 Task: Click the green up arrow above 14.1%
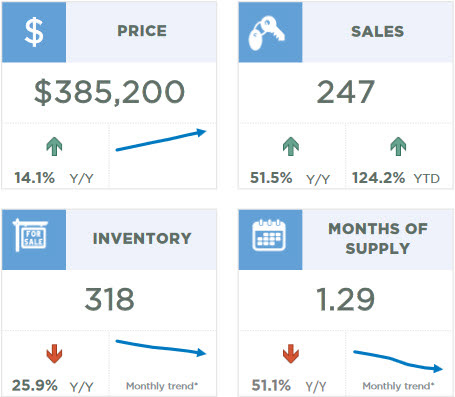pos(54,147)
